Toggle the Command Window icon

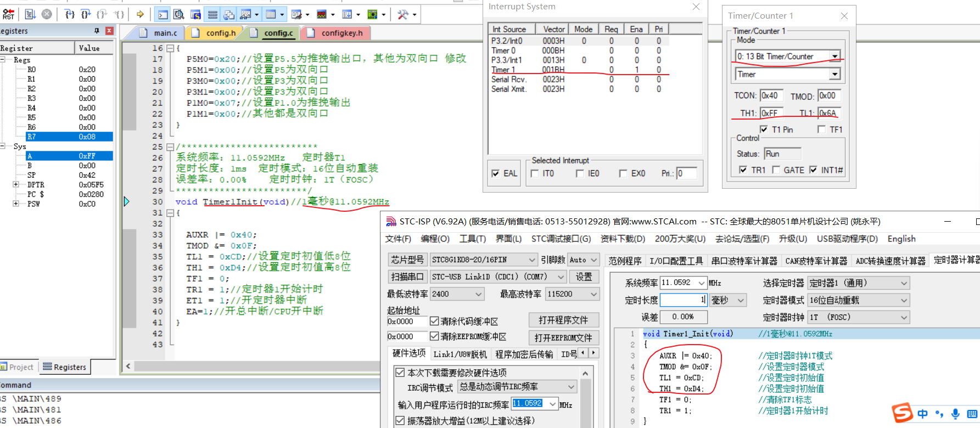(x=163, y=14)
